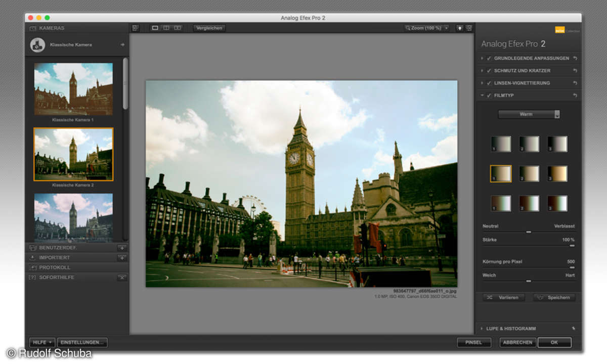Reset Schmutz und Kratzer with its undo arrow

(575, 70)
